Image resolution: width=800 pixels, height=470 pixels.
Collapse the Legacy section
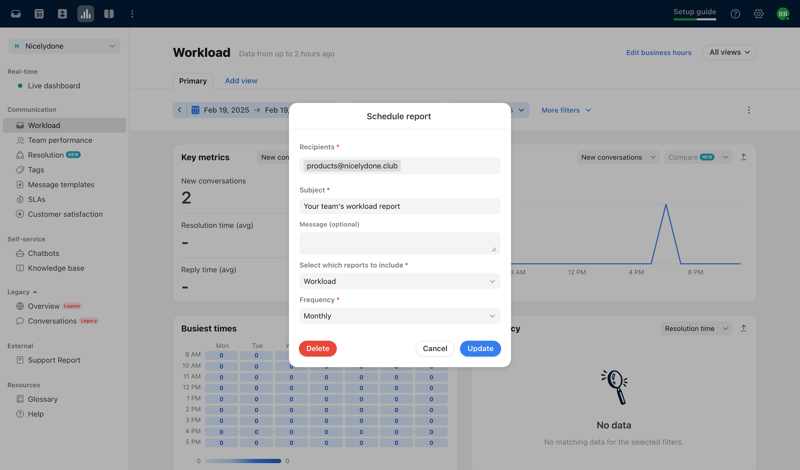tap(22, 292)
